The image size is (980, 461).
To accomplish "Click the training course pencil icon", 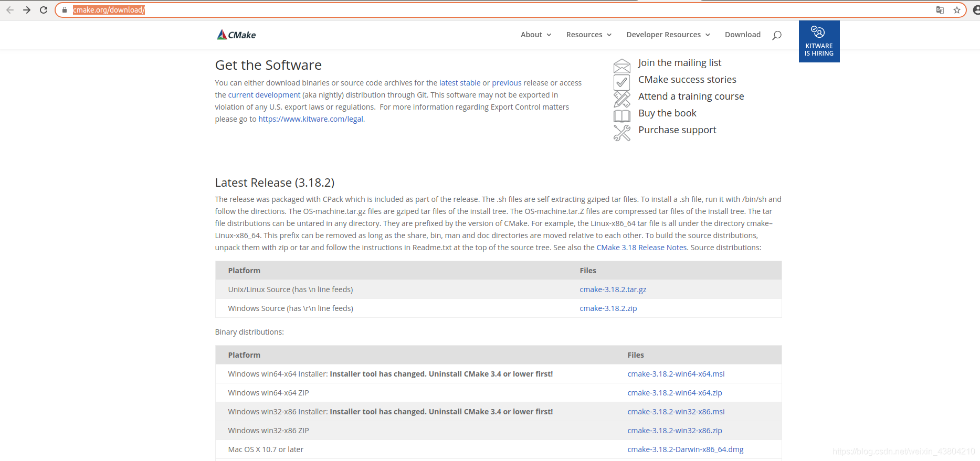I will click(621, 99).
